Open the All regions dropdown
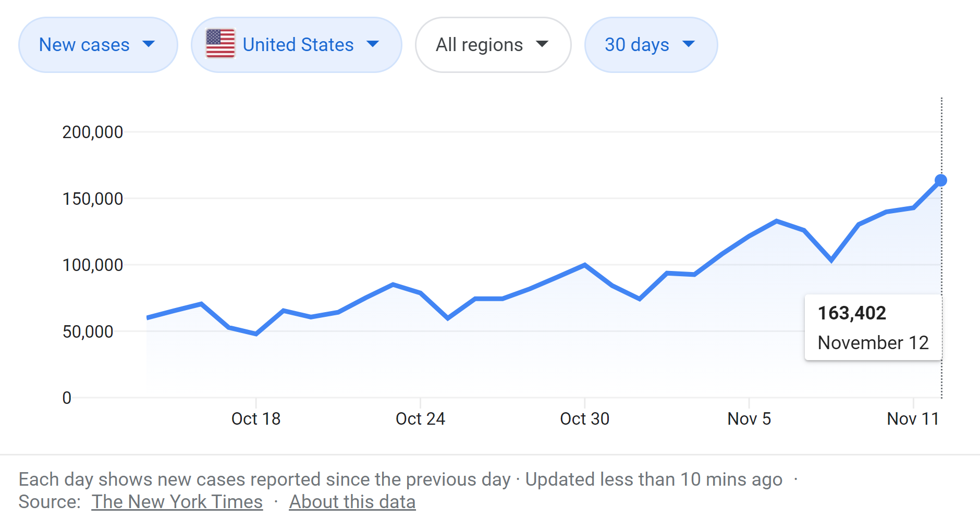980x518 pixels. coord(493,45)
